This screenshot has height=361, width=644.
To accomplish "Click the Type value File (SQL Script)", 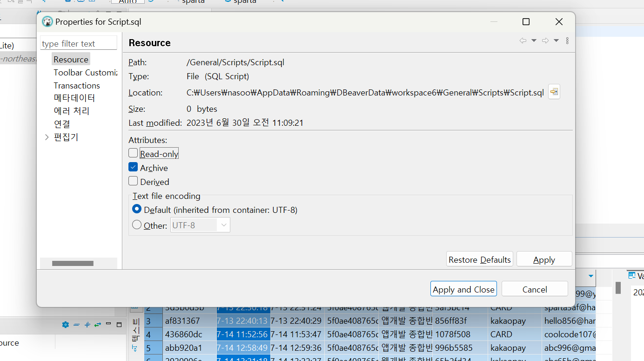I will [x=218, y=76].
